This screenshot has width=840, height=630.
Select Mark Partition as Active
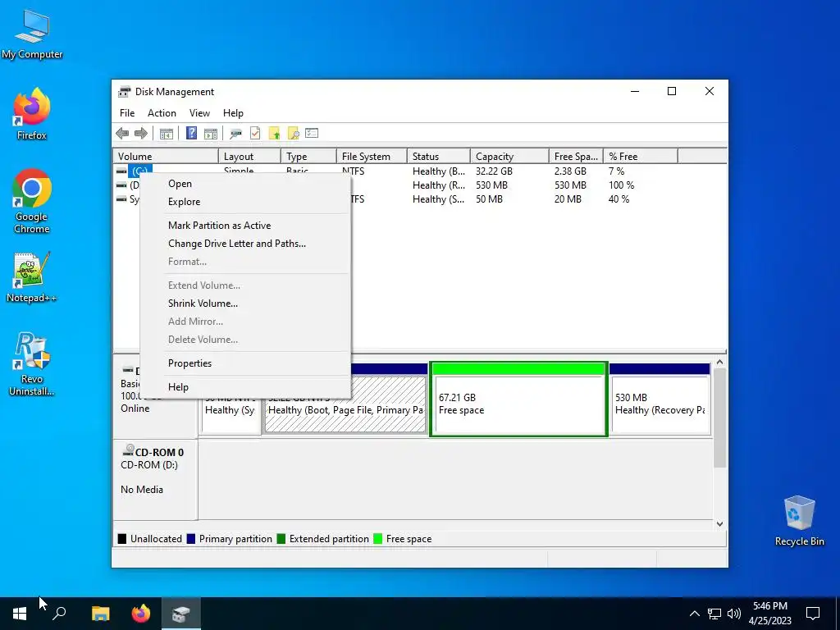(x=245, y=226)
